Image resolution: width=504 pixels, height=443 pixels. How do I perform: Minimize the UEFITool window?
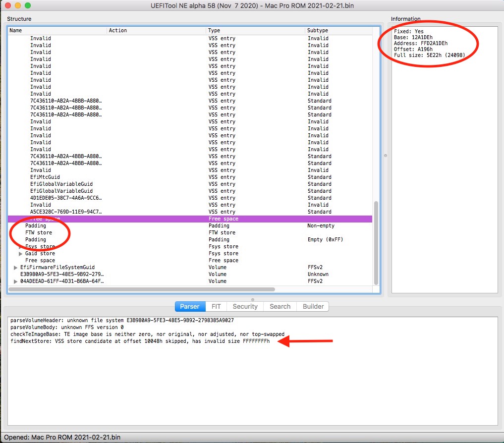[18, 5]
